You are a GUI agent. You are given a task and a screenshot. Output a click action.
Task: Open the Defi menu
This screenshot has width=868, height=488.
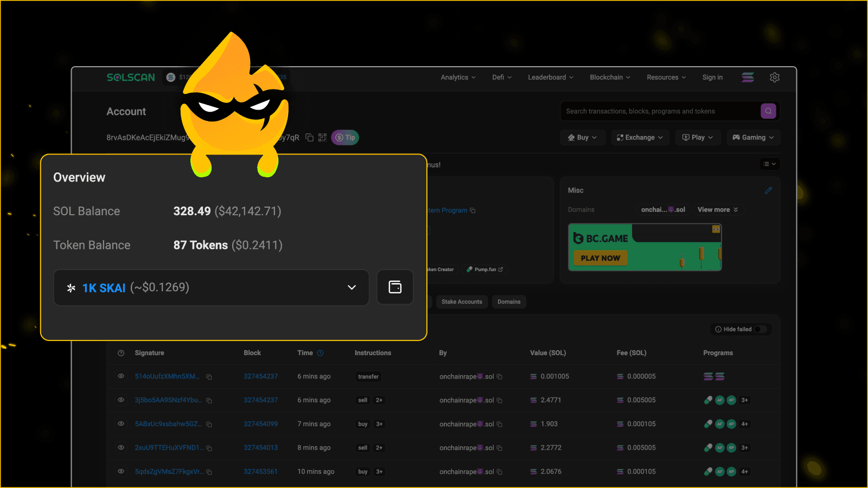pos(502,78)
